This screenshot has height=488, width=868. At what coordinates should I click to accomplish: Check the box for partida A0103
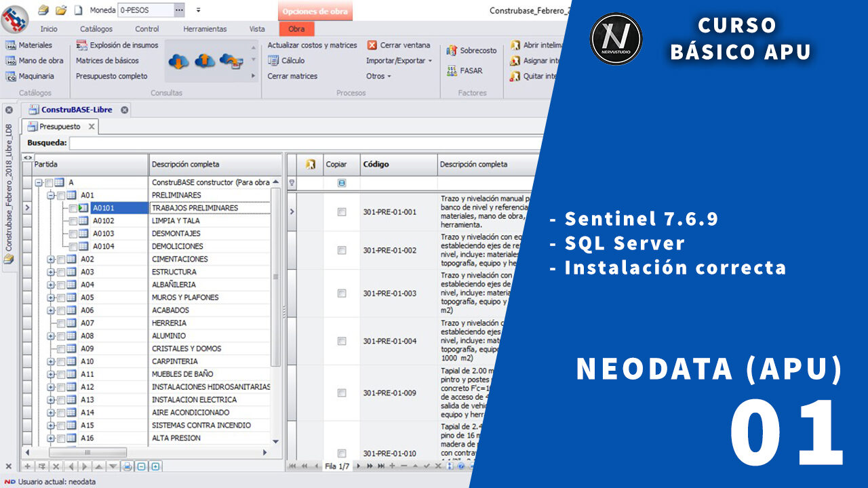pos(73,234)
